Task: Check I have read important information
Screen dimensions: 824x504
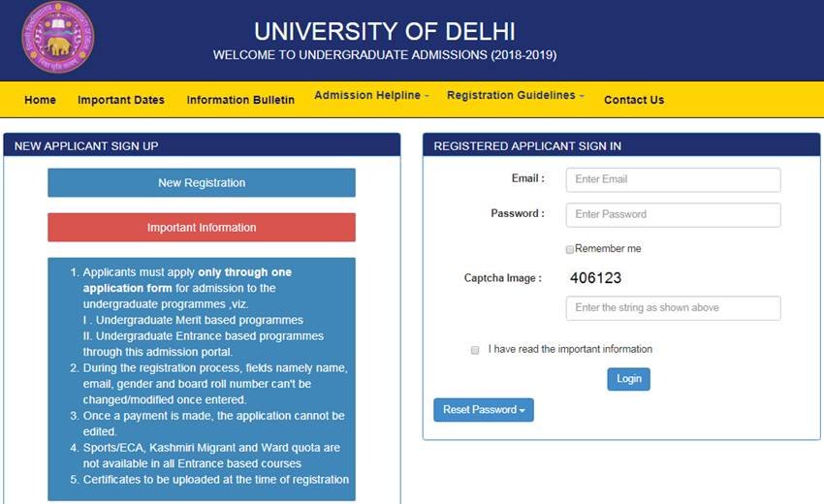Action: (x=475, y=350)
